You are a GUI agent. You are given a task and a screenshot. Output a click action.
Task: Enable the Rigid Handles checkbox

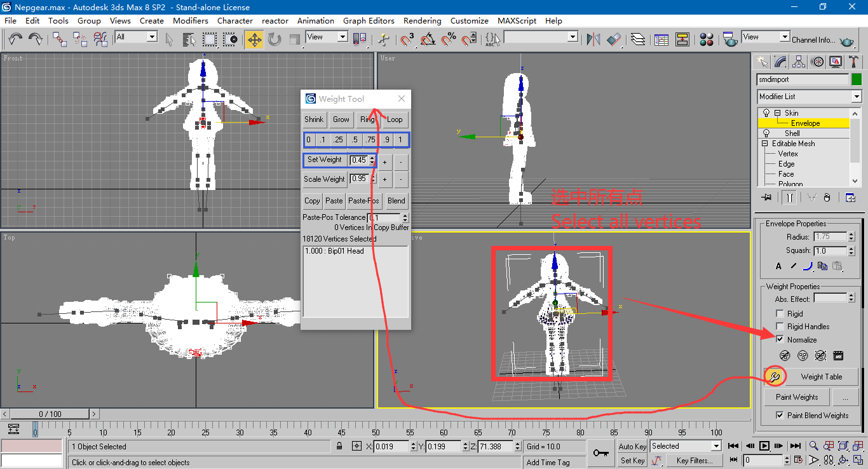click(x=780, y=327)
